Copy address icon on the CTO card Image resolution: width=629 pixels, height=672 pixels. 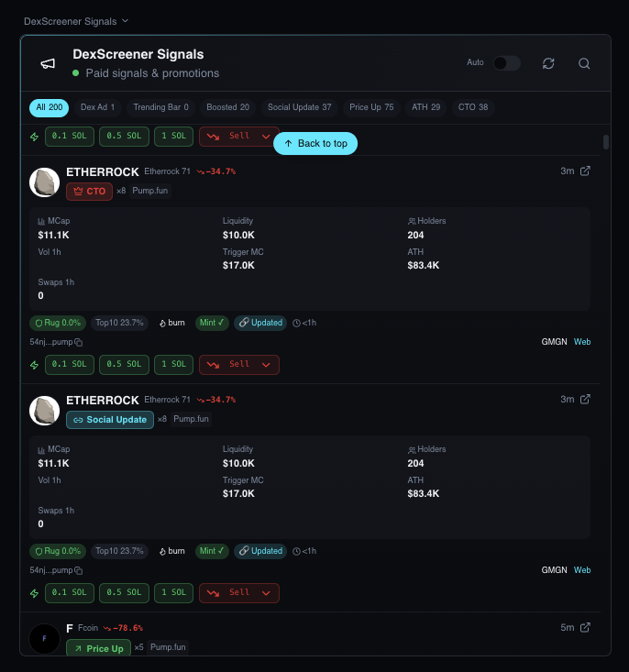coord(79,343)
